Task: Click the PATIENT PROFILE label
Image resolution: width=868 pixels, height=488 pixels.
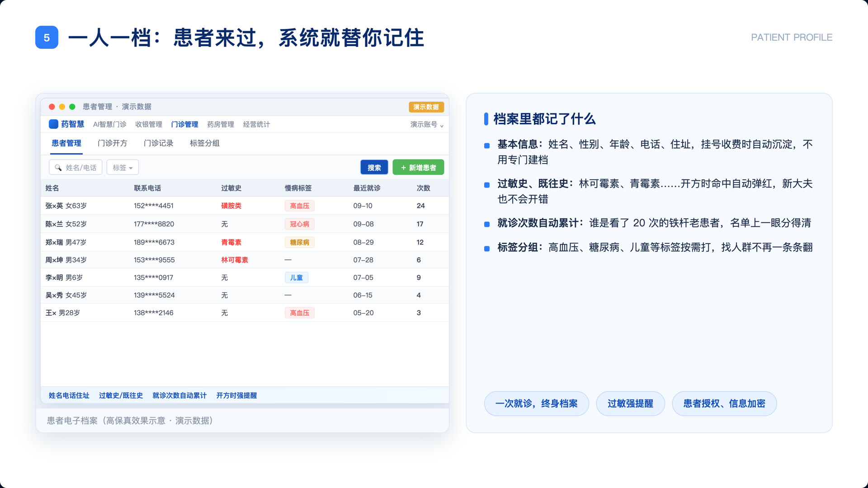Action: point(792,38)
